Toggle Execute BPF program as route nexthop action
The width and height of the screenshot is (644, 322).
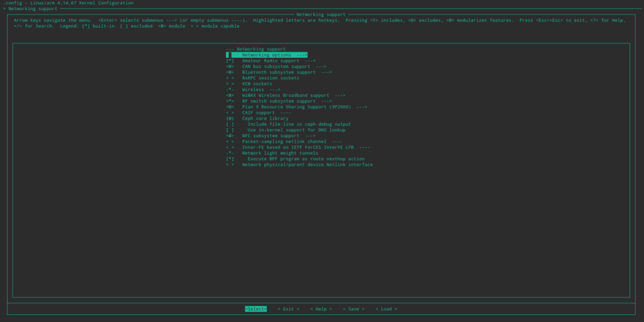tap(230, 159)
